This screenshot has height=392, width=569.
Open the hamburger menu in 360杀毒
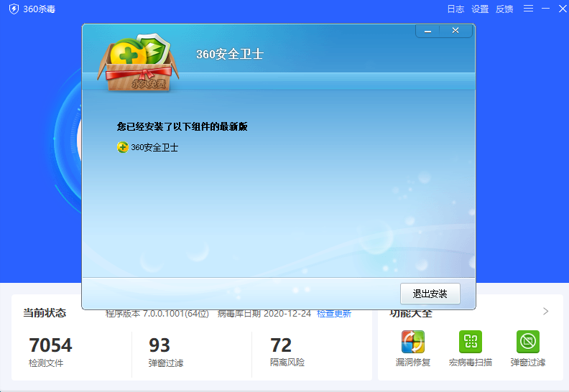528,9
